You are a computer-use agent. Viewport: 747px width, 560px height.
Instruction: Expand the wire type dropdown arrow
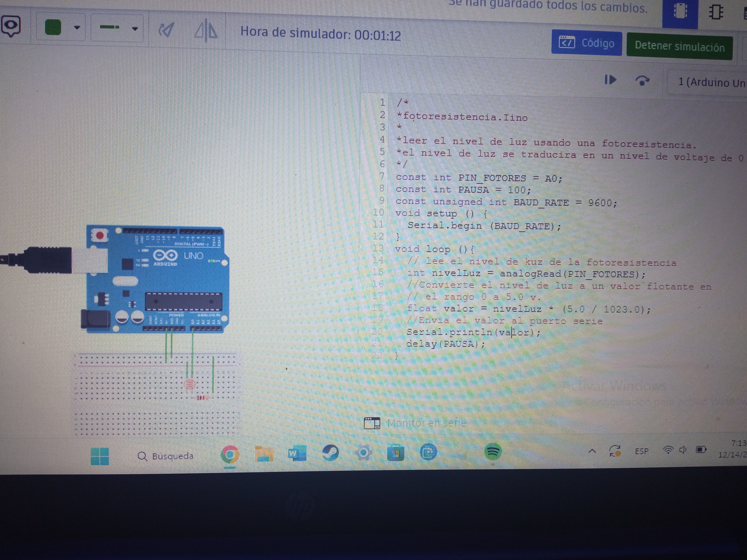pyautogui.click(x=135, y=29)
